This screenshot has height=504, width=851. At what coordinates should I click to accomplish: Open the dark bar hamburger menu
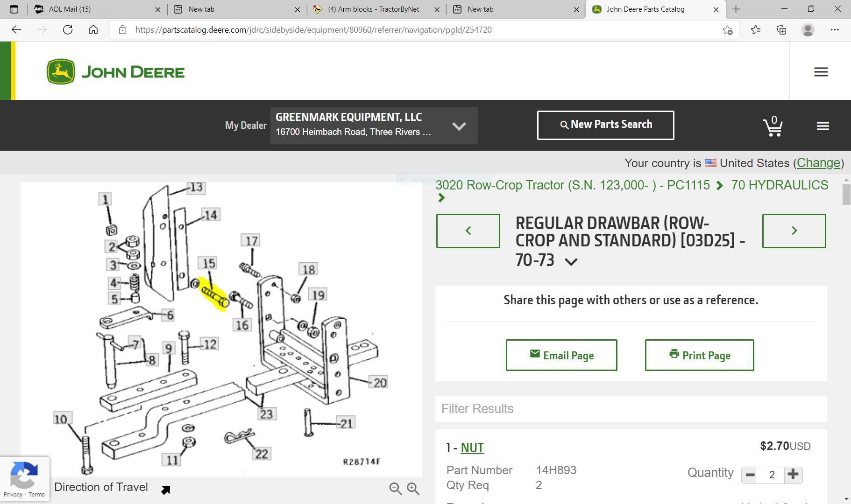tap(823, 126)
